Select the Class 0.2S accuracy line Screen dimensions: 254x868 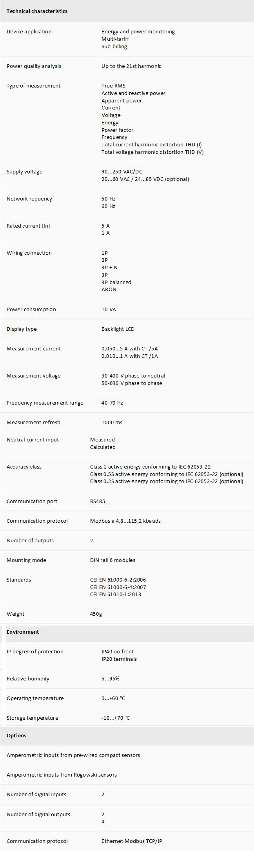click(x=167, y=481)
